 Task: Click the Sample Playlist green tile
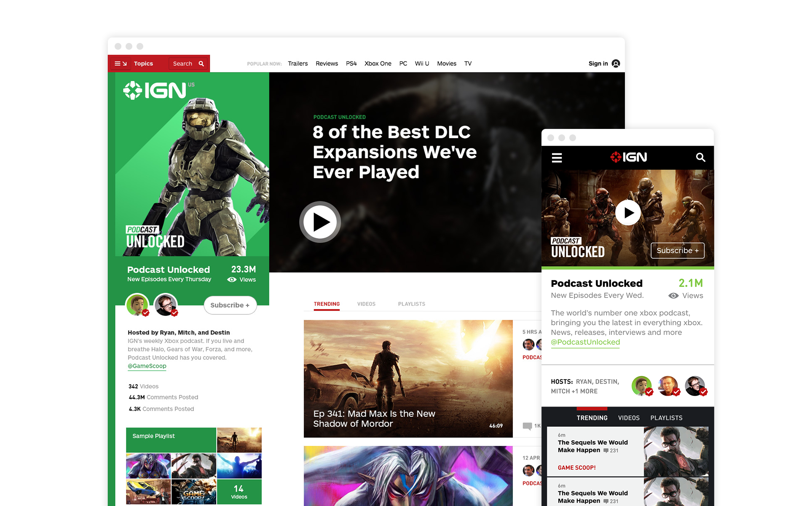pyautogui.click(x=171, y=440)
